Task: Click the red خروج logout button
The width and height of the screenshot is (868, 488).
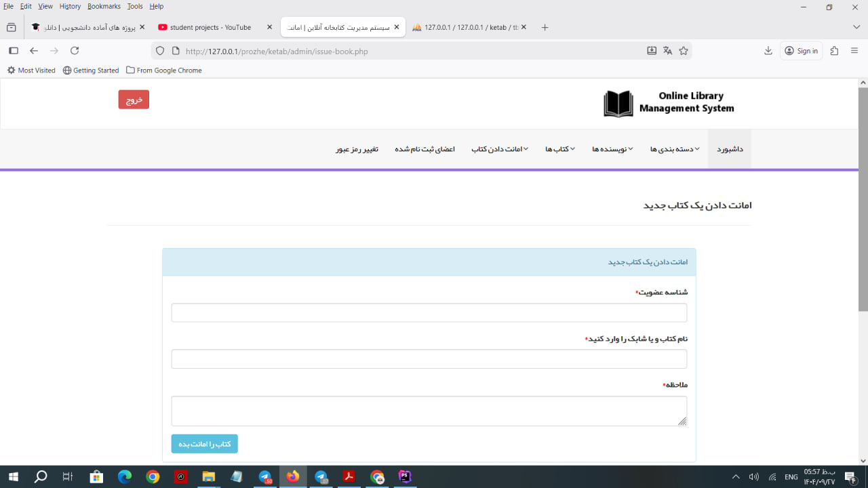Action: (134, 100)
